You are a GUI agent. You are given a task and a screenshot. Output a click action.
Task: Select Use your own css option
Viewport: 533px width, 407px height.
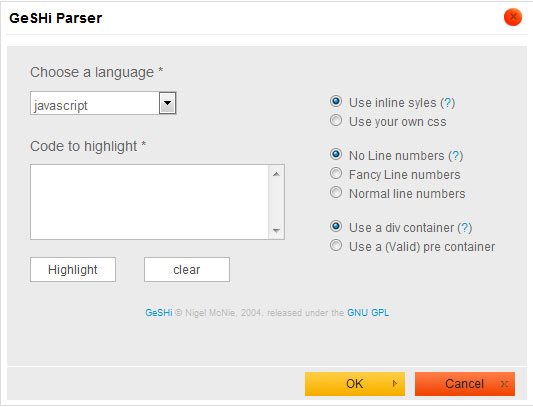(336, 120)
